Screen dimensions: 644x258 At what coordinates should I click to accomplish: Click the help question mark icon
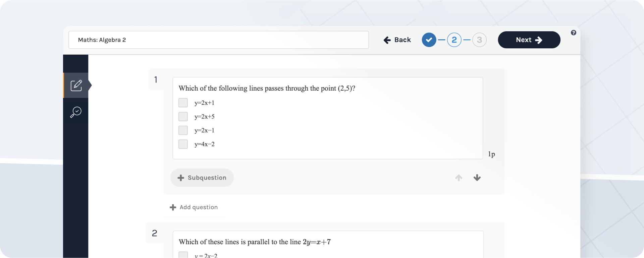pos(574,33)
